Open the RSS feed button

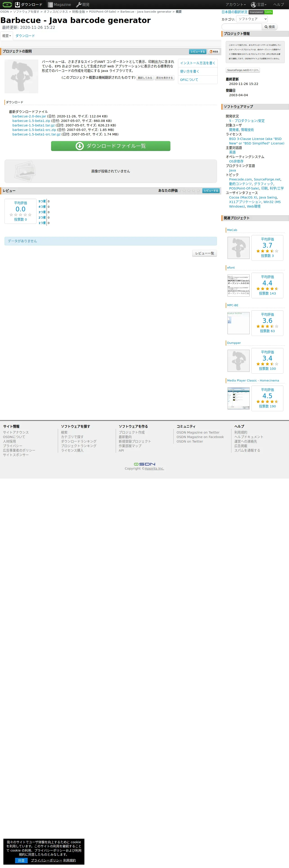[214, 52]
